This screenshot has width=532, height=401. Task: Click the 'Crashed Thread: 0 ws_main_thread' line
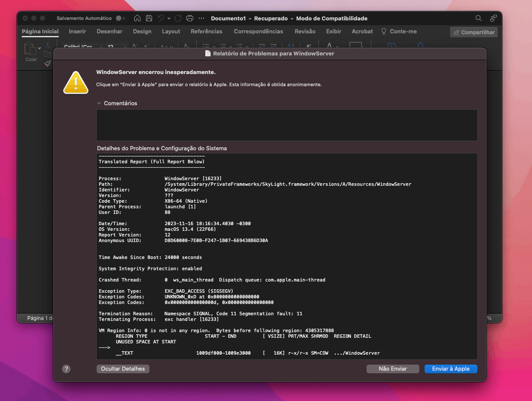(x=212, y=280)
